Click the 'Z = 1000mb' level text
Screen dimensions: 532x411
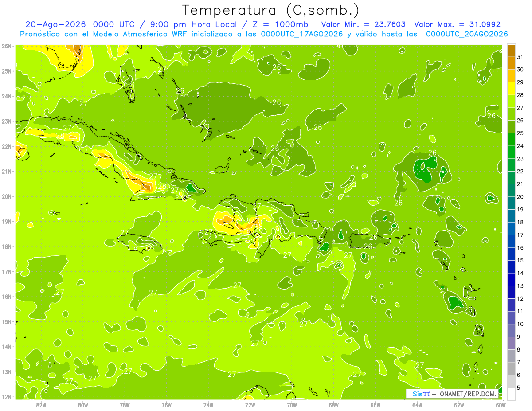(x=281, y=24)
